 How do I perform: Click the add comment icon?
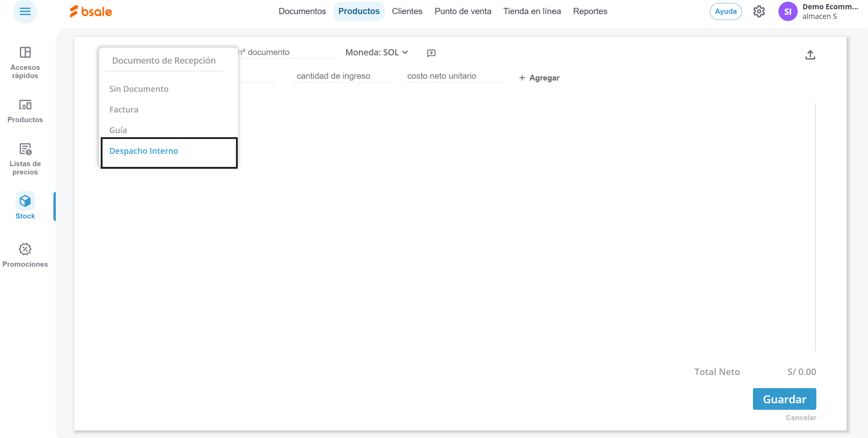point(431,53)
